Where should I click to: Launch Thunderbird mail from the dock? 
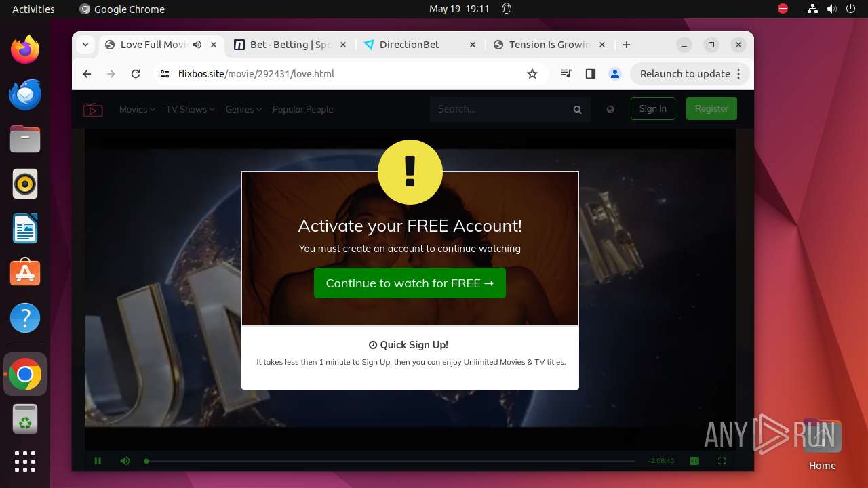tap(25, 94)
